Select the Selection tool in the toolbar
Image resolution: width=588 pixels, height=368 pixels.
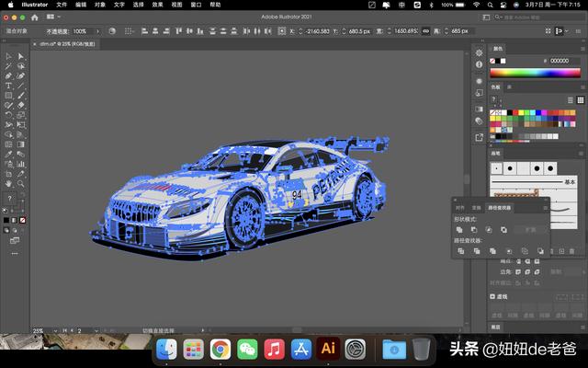pos(8,56)
